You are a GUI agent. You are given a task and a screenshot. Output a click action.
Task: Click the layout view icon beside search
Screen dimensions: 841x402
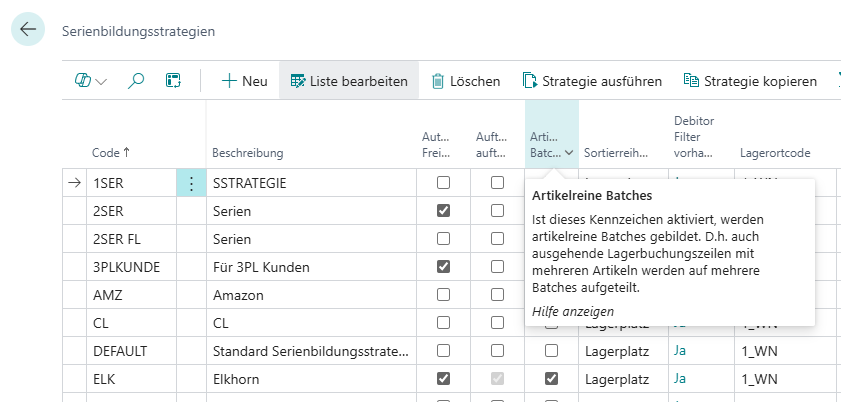[173, 81]
